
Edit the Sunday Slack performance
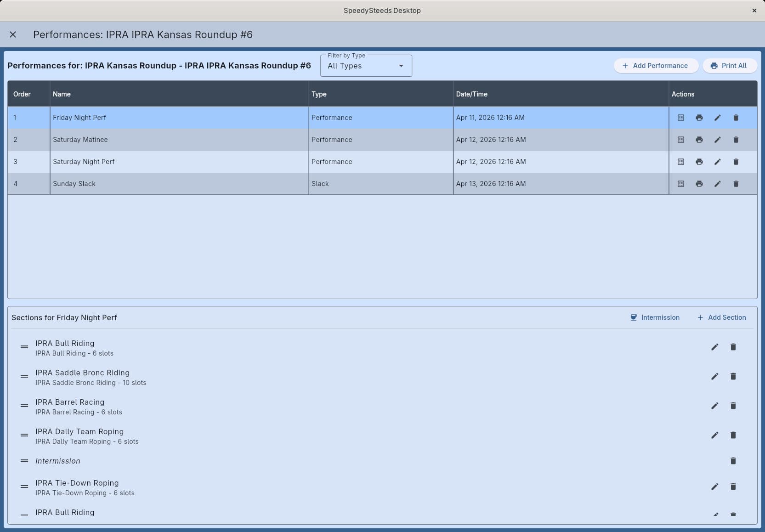click(x=718, y=184)
